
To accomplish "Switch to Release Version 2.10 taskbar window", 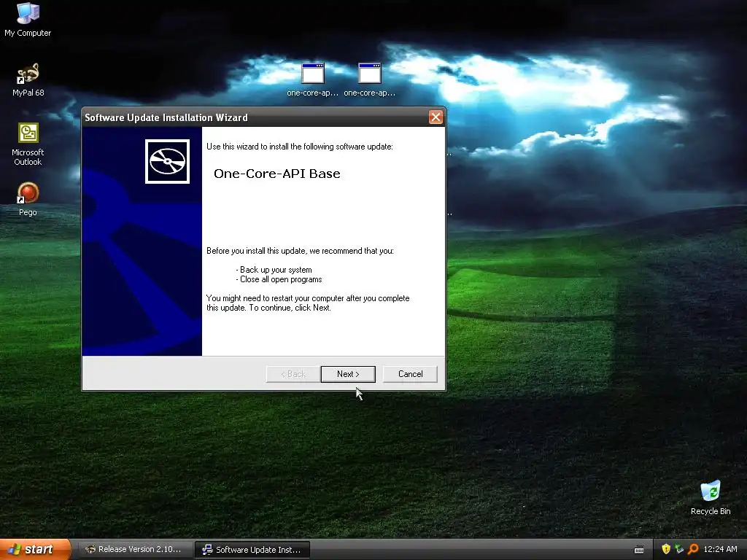I will coord(134,549).
